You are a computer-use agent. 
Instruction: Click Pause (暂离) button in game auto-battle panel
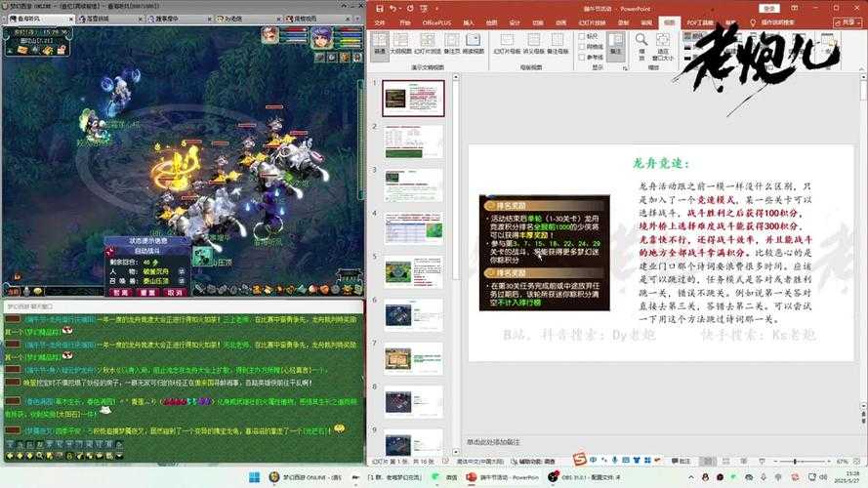[x=121, y=292]
